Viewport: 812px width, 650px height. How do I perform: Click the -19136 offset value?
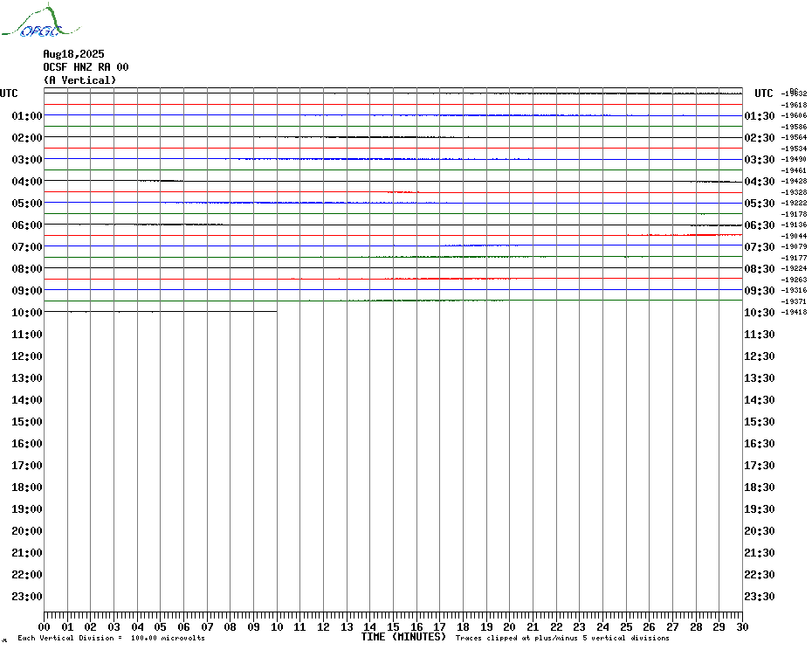[x=794, y=225]
